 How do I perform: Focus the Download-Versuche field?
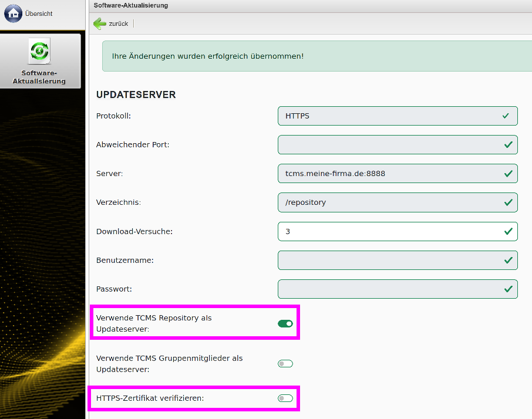coord(398,232)
